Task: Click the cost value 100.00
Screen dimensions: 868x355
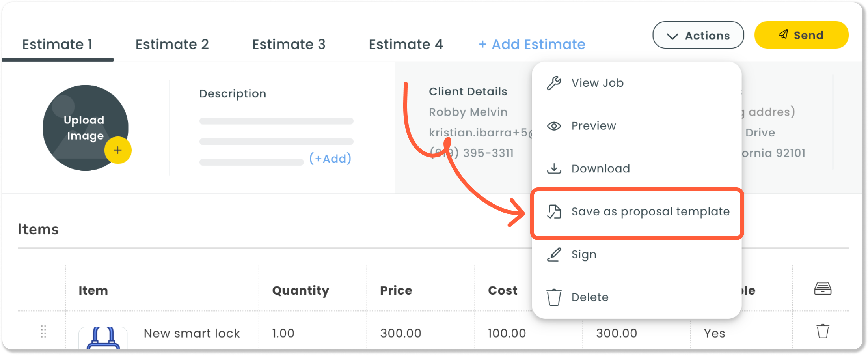Action: click(x=507, y=333)
